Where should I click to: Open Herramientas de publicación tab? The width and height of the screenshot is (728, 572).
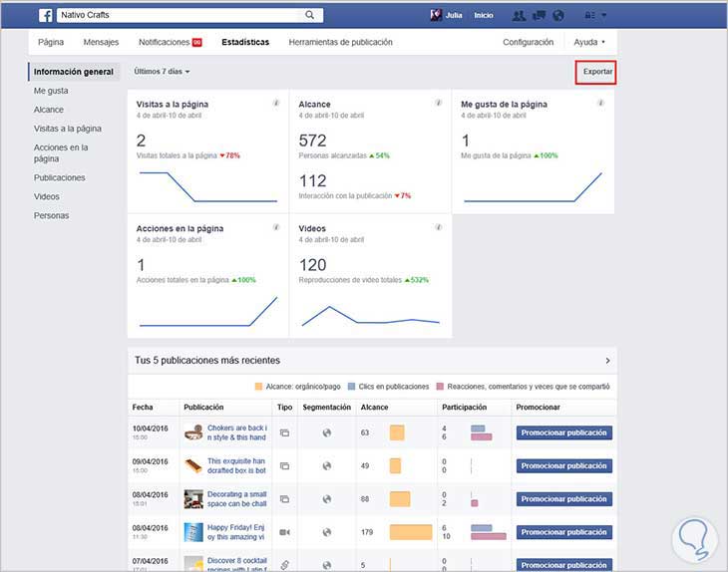tap(340, 42)
